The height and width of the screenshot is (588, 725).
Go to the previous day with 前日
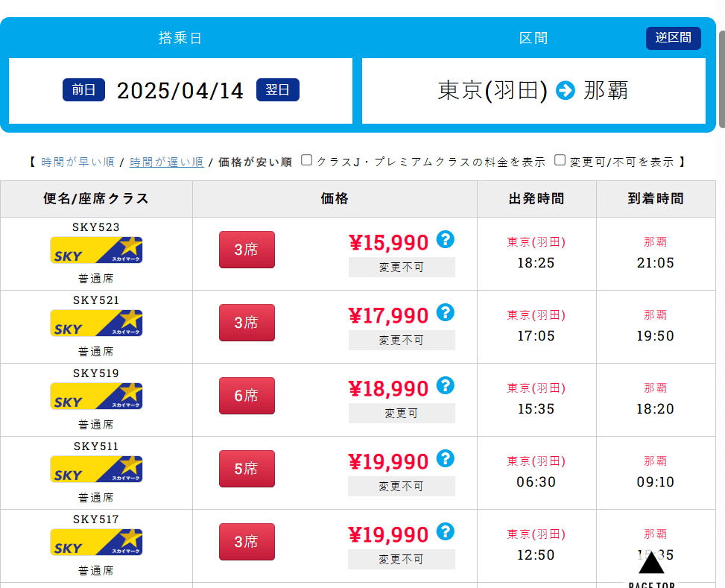pos(83,90)
